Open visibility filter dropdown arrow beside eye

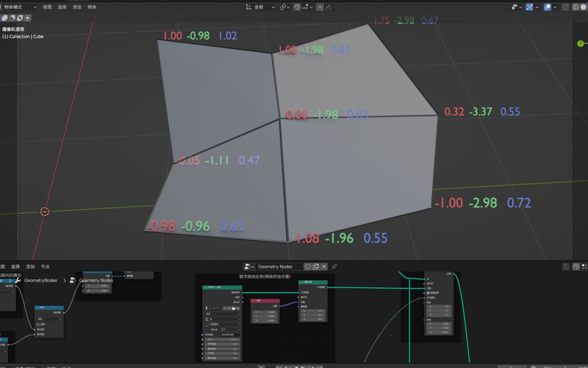coord(520,7)
